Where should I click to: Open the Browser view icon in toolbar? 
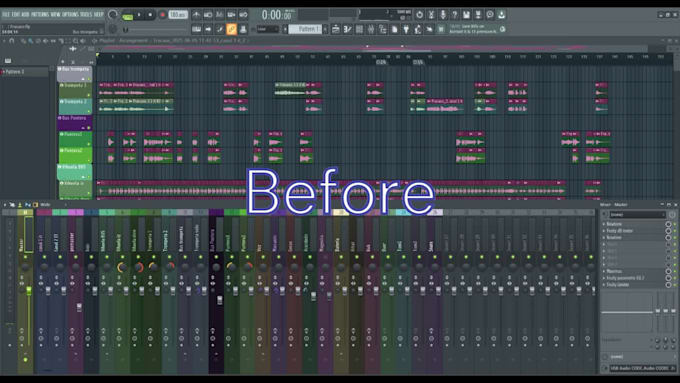[382, 29]
